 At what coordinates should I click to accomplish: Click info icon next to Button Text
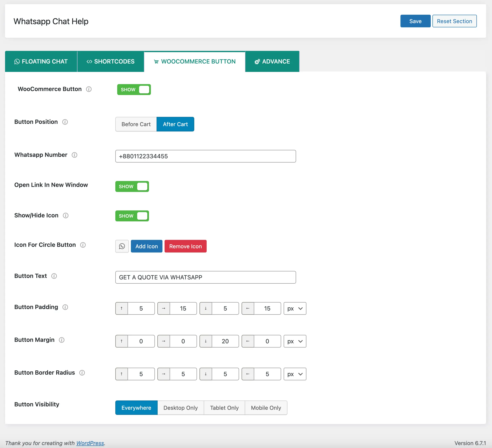click(54, 276)
